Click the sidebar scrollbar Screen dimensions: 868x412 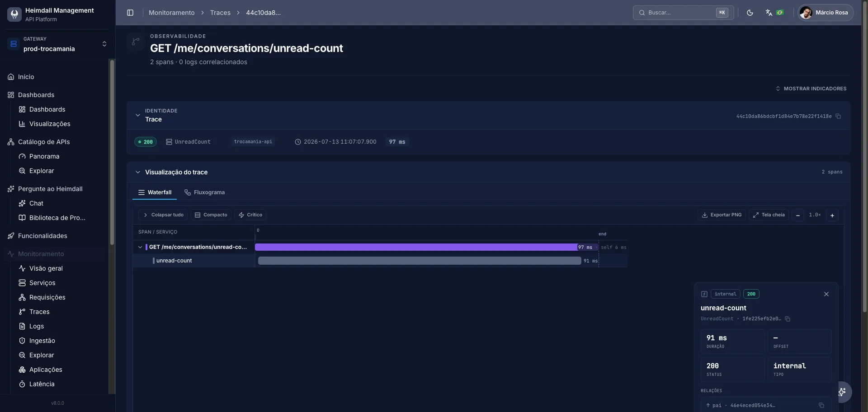coord(112,152)
